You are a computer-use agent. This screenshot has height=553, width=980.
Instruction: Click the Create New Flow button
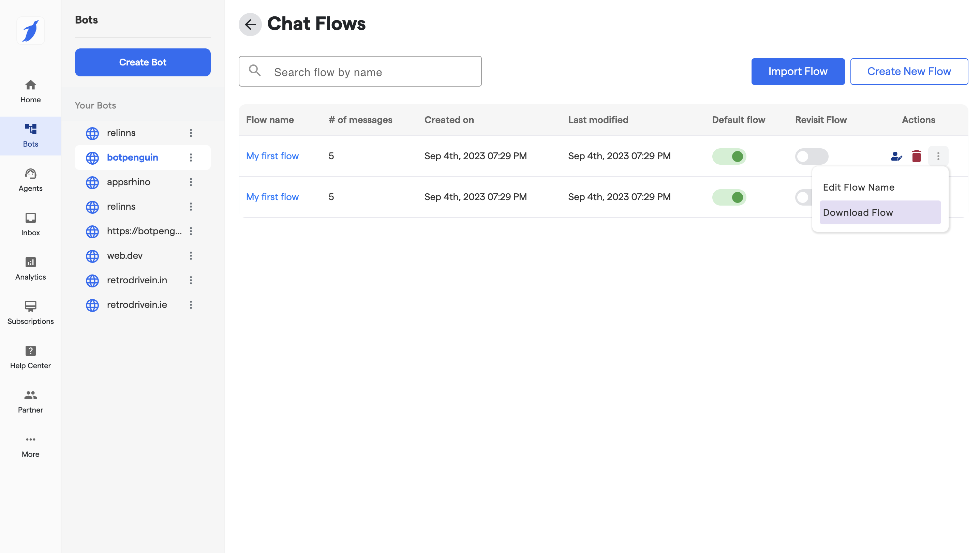click(x=908, y=72)
